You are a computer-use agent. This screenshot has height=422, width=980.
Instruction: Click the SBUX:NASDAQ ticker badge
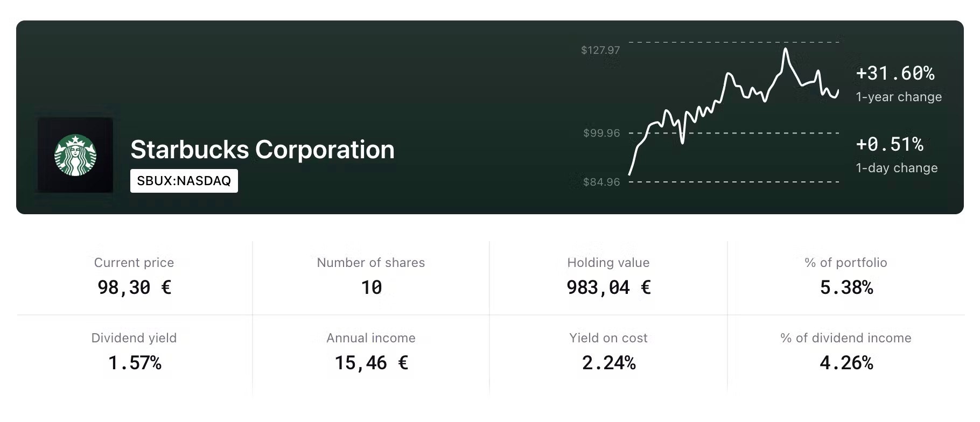184,181
